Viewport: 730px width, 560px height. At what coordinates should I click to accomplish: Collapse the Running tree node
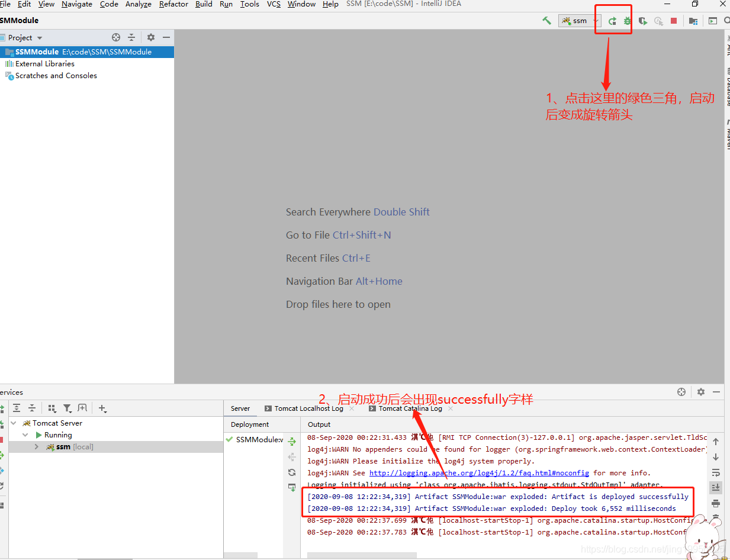pos(25,435)
